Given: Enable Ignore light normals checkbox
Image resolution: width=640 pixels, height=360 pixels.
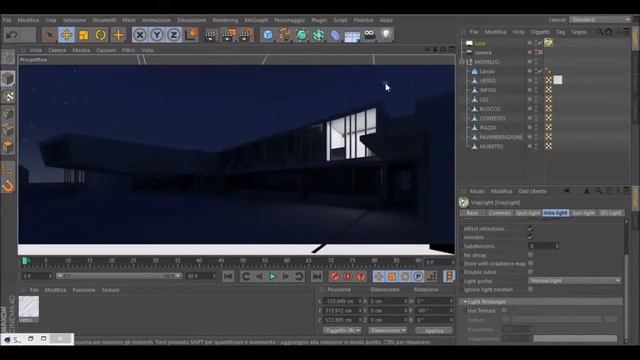Looking at the screenshot, I should click(x=530, y=289).
